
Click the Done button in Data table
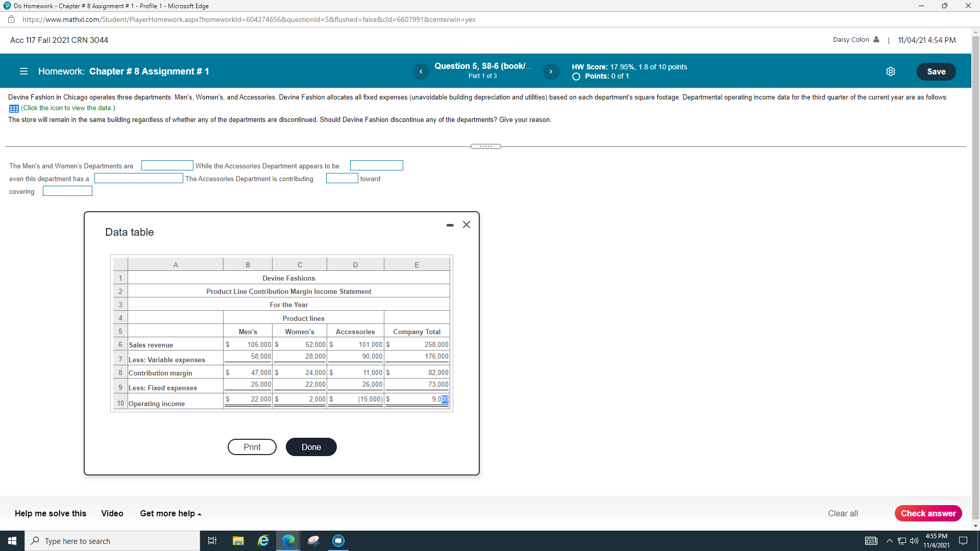311,447
